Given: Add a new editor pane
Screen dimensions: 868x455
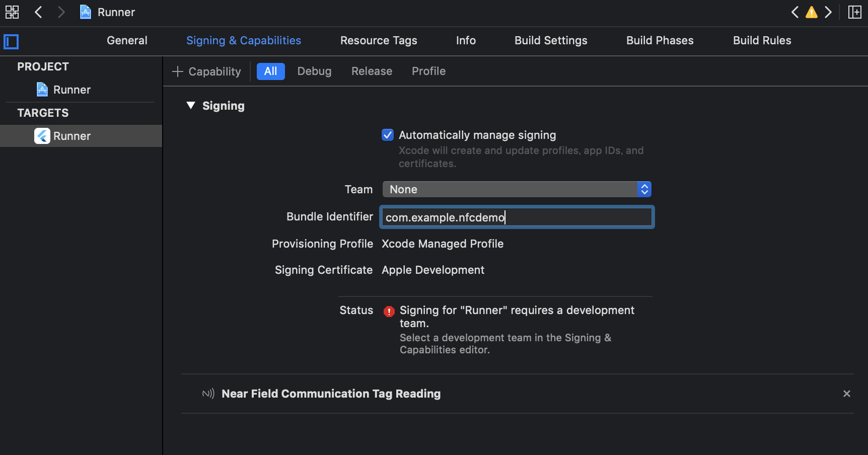Looking at the screenshot, I should [x=855, y=12].
